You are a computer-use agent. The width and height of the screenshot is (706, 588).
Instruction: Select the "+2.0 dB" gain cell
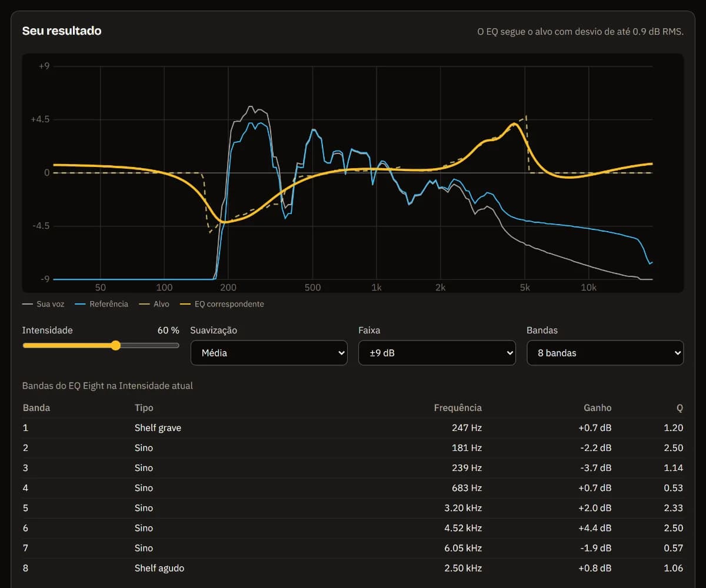(595, 507)
